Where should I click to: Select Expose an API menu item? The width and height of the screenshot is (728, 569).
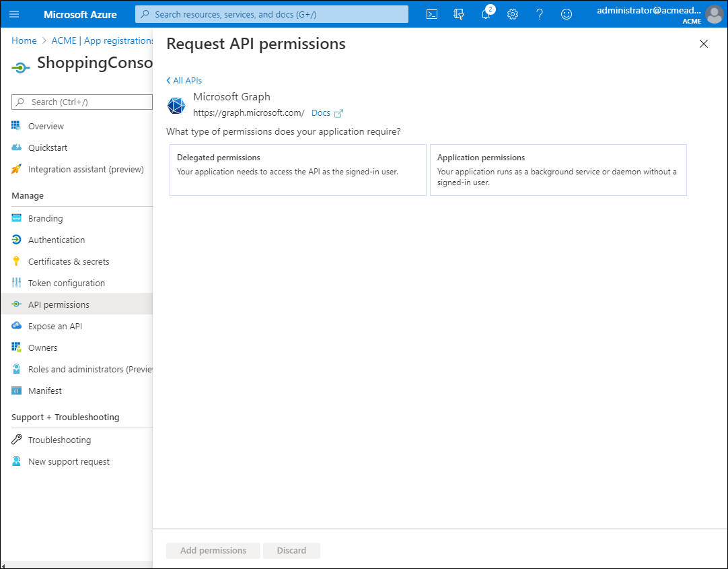click(54, 326)
